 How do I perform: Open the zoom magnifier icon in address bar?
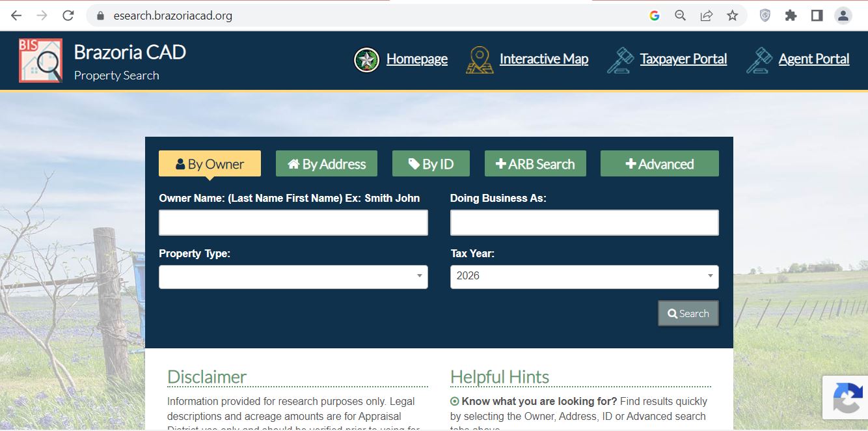pos(681,16)
